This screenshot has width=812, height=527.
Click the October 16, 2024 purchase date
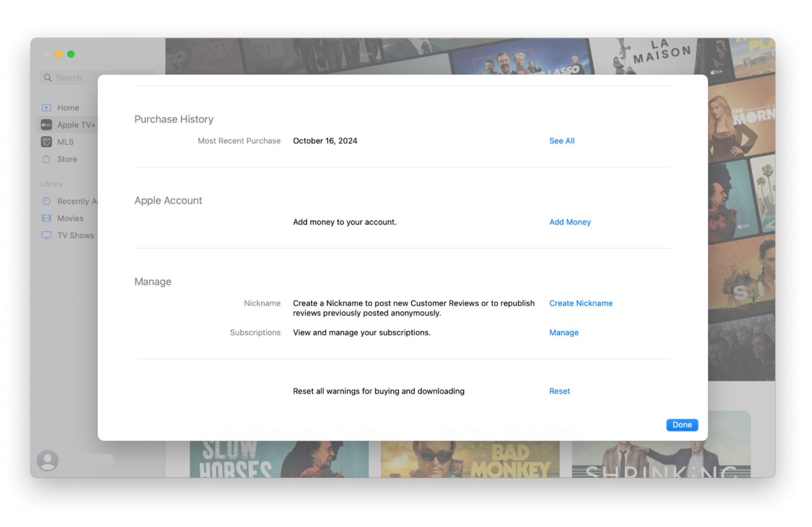coord(325,141)
